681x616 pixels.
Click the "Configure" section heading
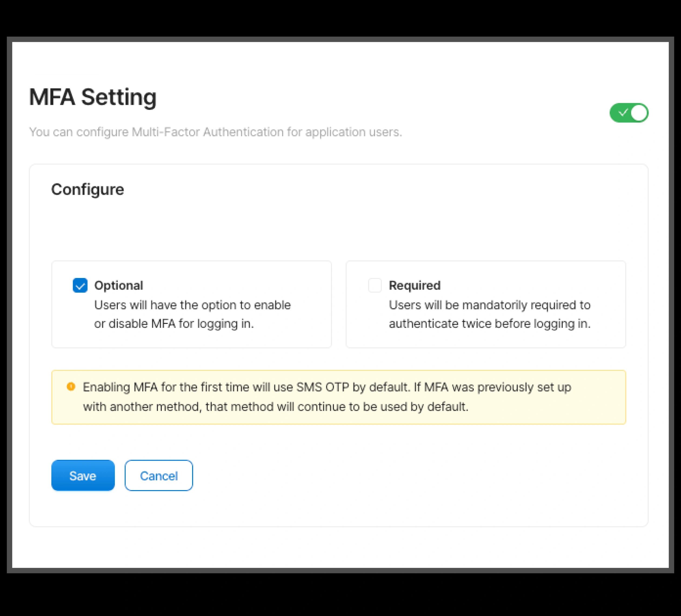(88, 189)
